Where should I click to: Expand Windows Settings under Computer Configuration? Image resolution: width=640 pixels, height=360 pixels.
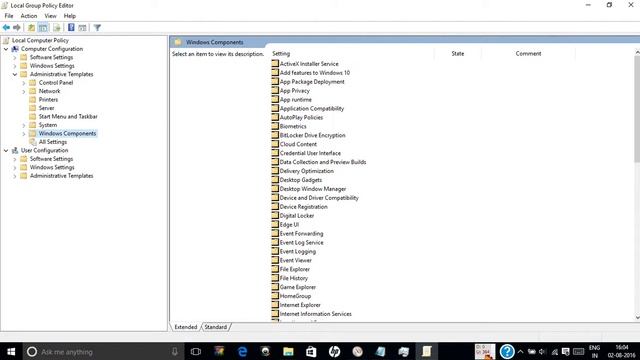click(x=15, y=66)
